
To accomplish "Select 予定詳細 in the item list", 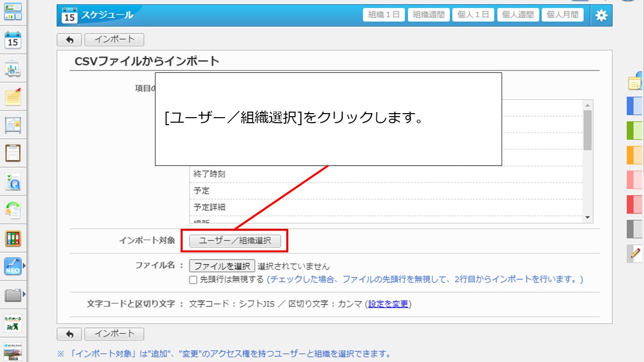I will click(386, 207).
